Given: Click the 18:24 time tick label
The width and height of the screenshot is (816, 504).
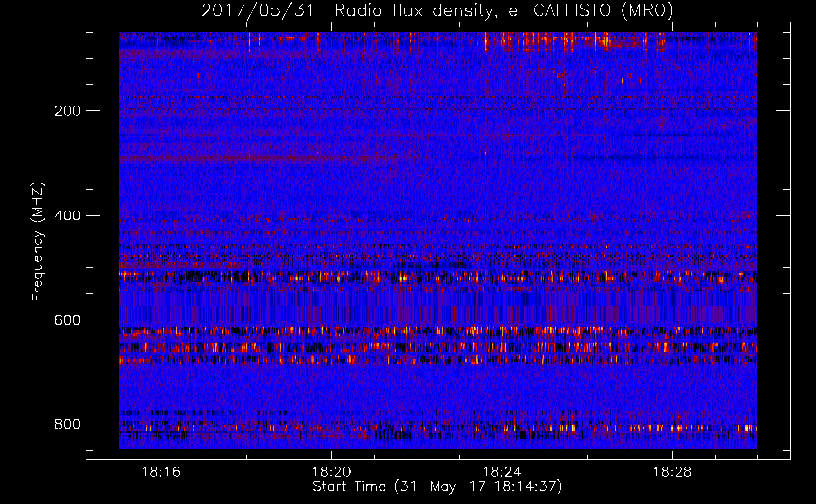Looking at the screenshot, I should tap(502, 472).
